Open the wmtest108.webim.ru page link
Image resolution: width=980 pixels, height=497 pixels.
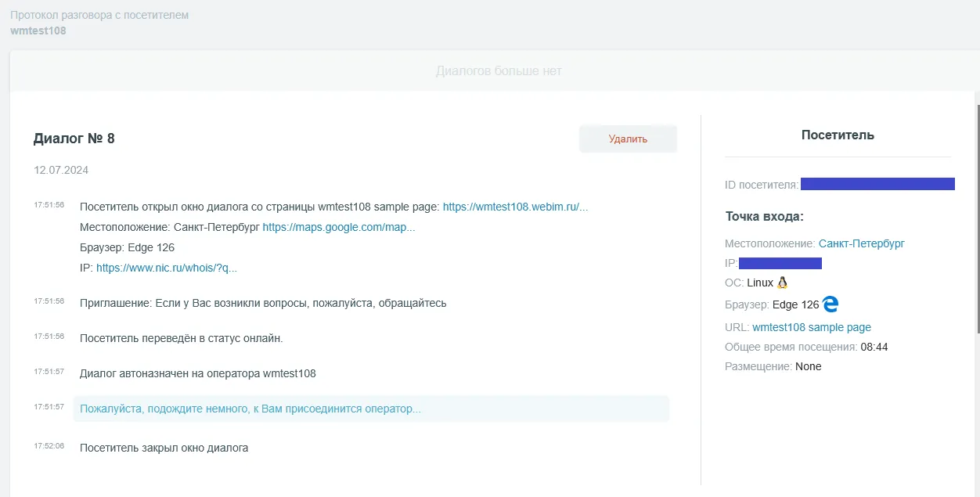pyautogui.click(x=515, y=207)
